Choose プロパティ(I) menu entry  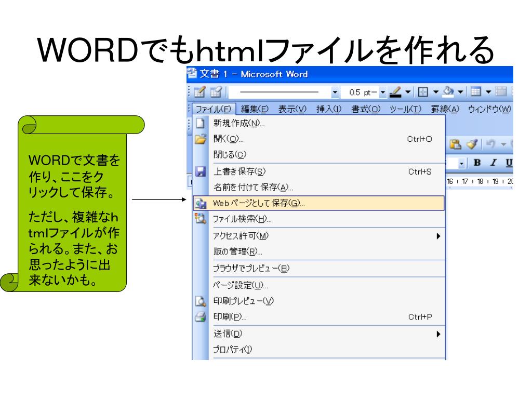(318, 350)
